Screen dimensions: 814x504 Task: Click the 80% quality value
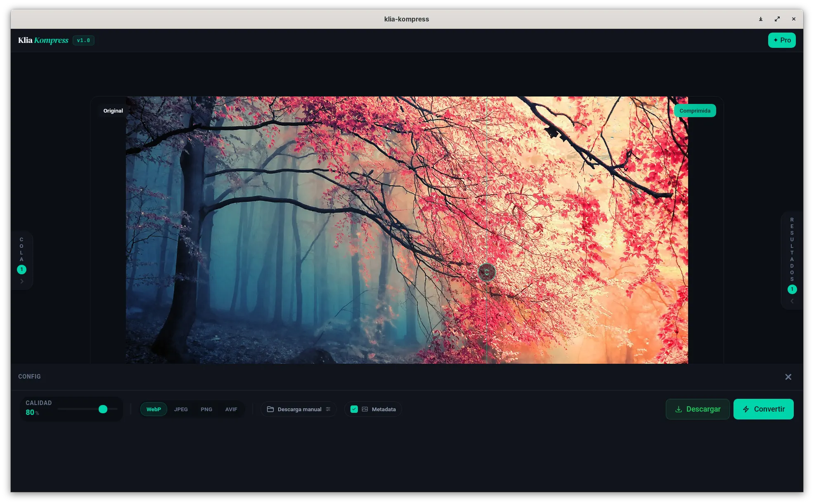[32, 412]
